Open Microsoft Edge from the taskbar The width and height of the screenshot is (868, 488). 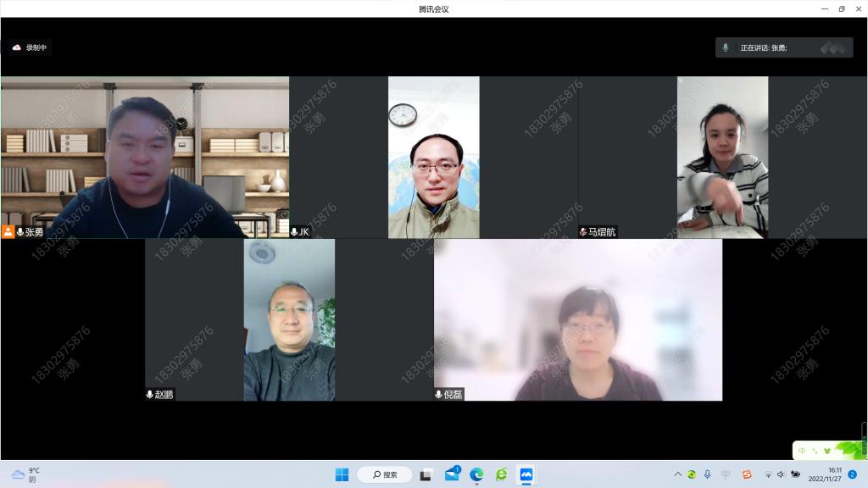tap(476, 474)
